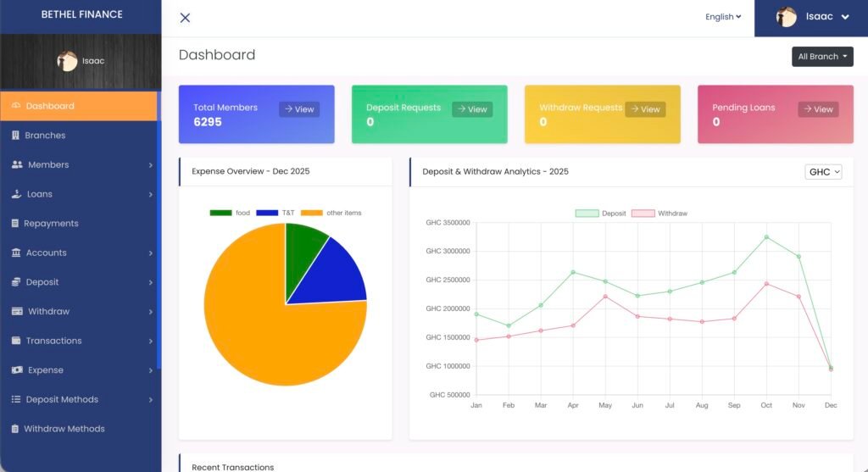Viewport: 868px width, 472px height.
Task: Open the English language dropdown
Action: [x=722, y=17]
